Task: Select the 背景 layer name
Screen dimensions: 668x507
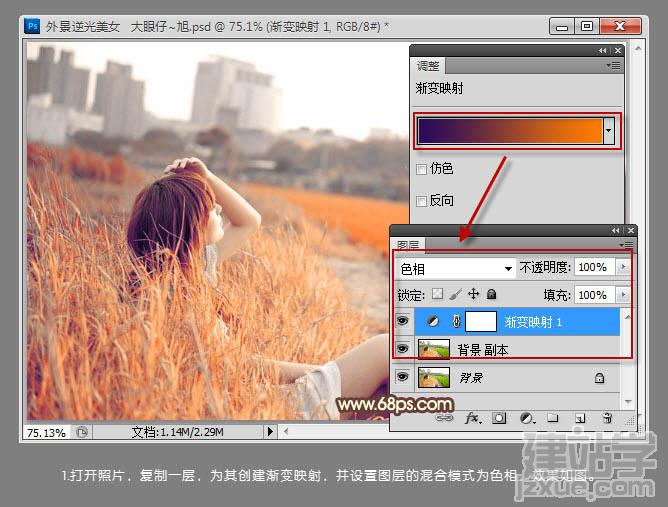Action: point(471,378)
